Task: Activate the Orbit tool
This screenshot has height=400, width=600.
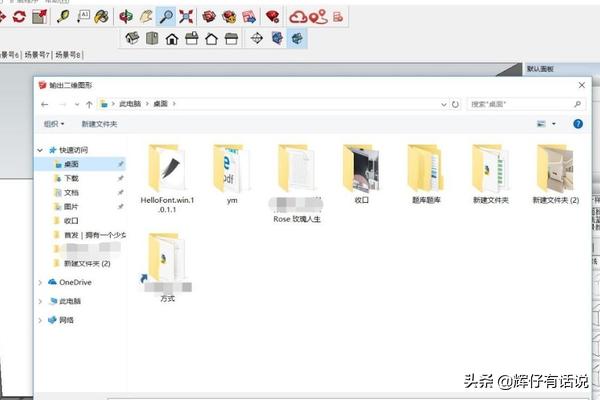Action: pyautogui.click(x=125, y=15)
